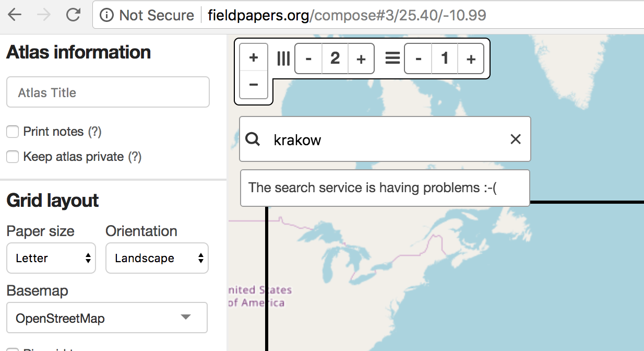Increase the number of rows
644x351 pixels.
[x=471, y=59]
